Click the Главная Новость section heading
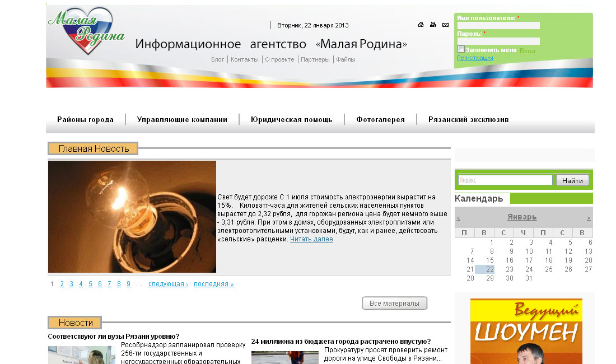This screenshot has height=364, width=616. point(94,148)
